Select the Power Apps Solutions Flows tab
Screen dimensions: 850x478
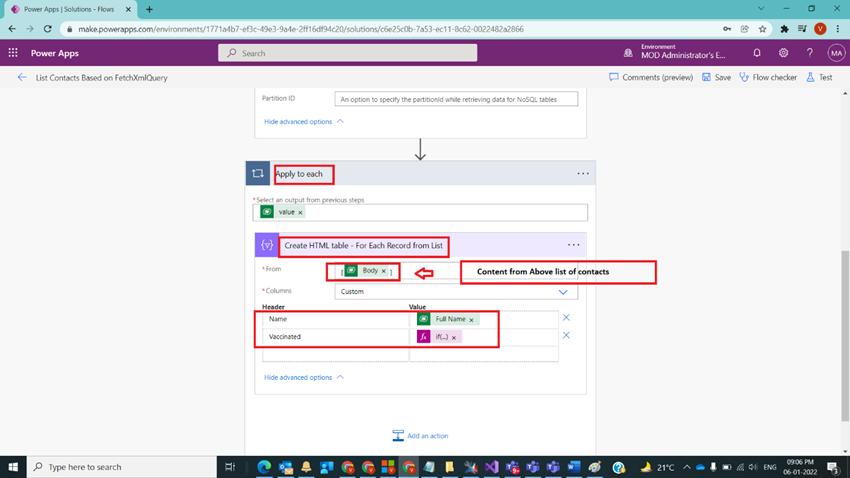pos(69,9)
